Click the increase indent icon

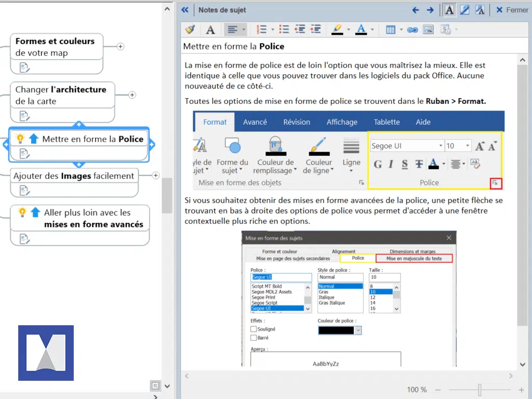(315, 30)
